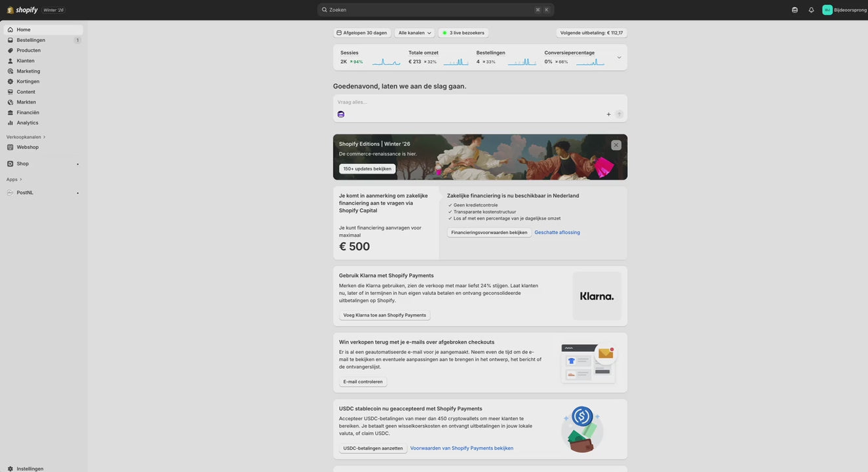The image size is (868, 472).
Task: Expand the metrics card with its chevron
Action: pos(619,57)
